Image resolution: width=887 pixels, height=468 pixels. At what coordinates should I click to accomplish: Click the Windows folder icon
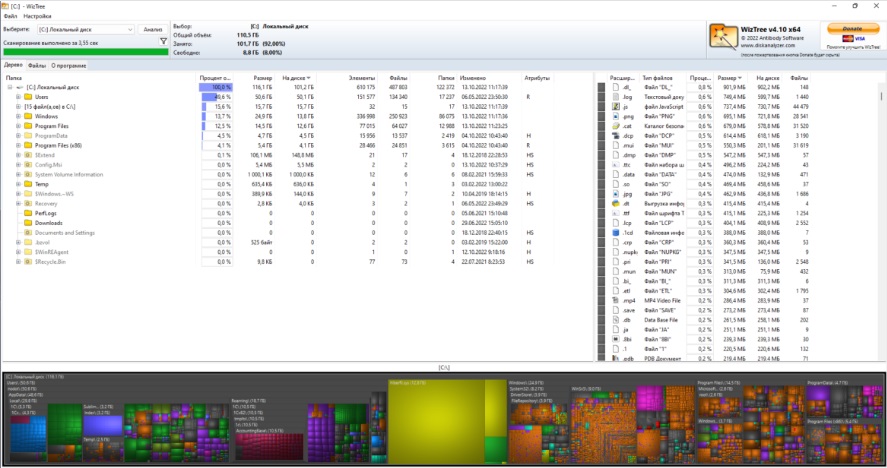click(x=27, y=116)
